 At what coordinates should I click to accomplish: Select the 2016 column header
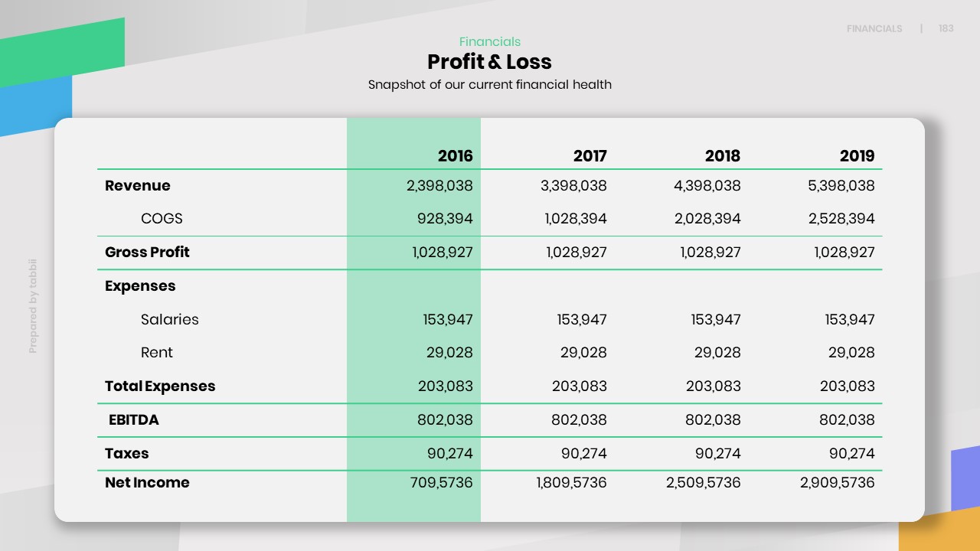[x=455, y=156]
